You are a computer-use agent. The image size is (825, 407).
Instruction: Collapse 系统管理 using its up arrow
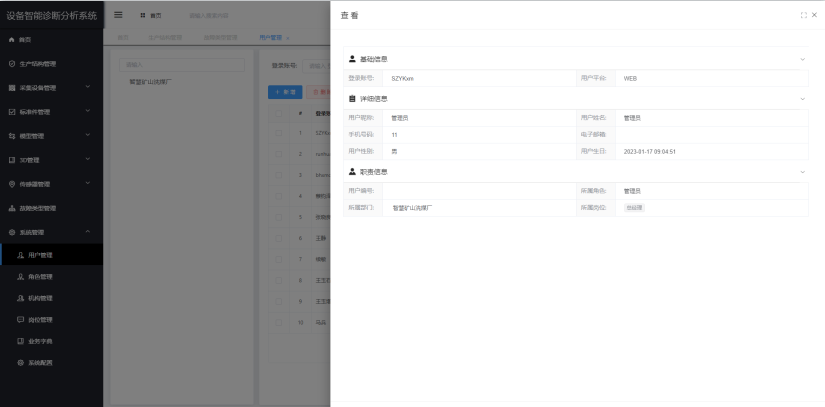(88, 231)
